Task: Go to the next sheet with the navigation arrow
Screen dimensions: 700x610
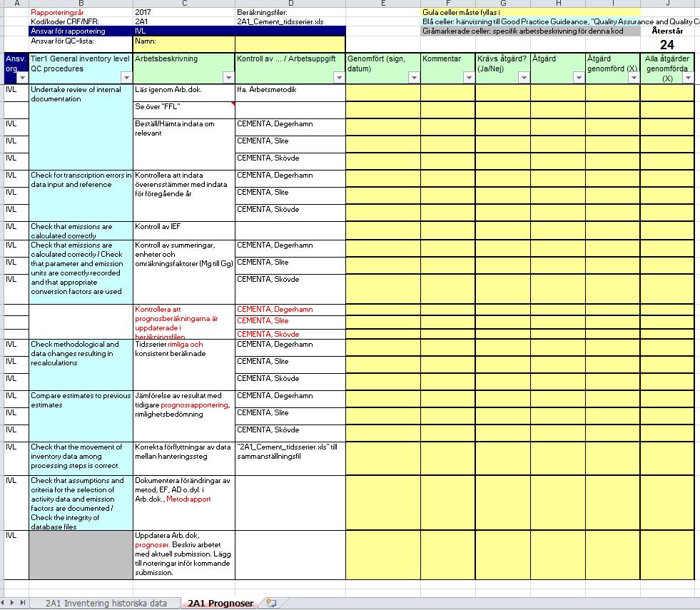Action: click(12, 603)
